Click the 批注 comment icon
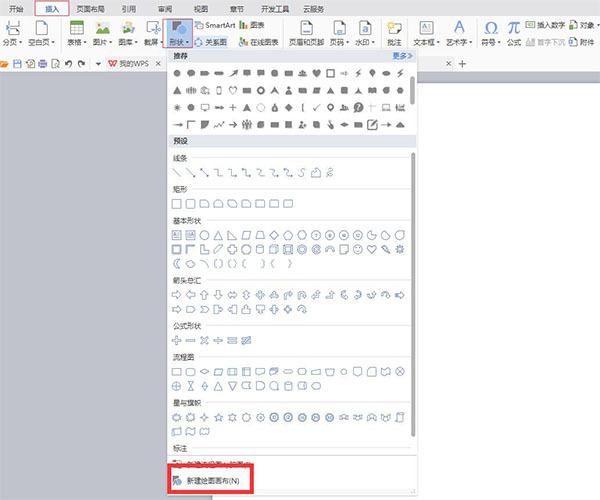Screen dimensions: 600x500 (x=394, y=33)
